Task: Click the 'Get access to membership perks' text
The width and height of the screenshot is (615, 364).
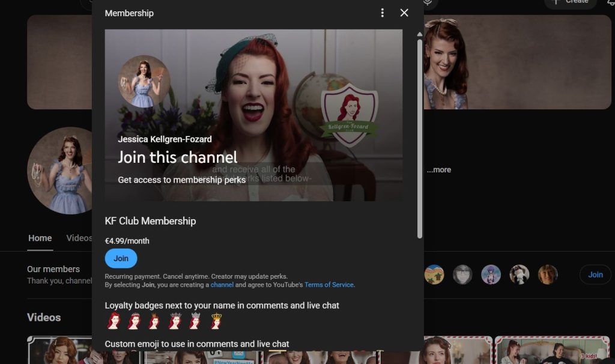Action: point(181,180)
